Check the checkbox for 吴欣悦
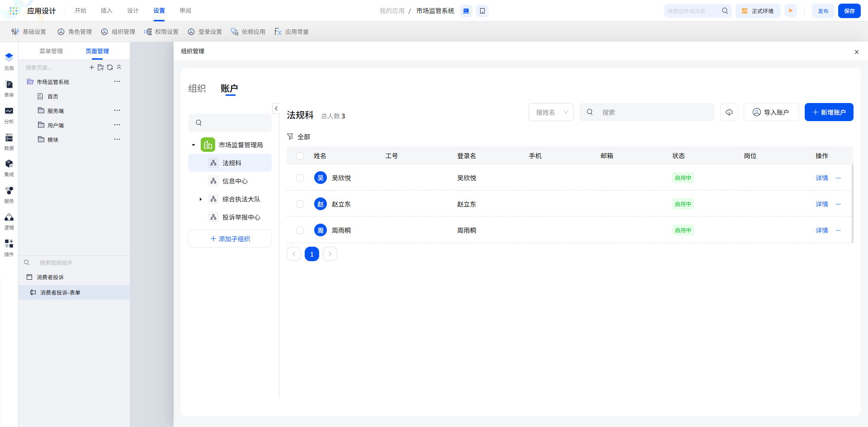This screenshot has width=868, height=427. [300, 178]
